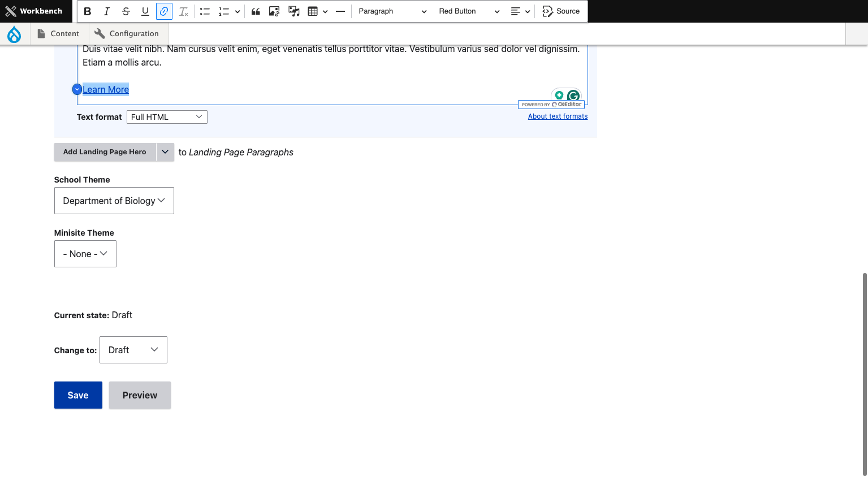Open the Configuration admin menu
The width and height of the screenshot is (868, 477).
[127, 33]
